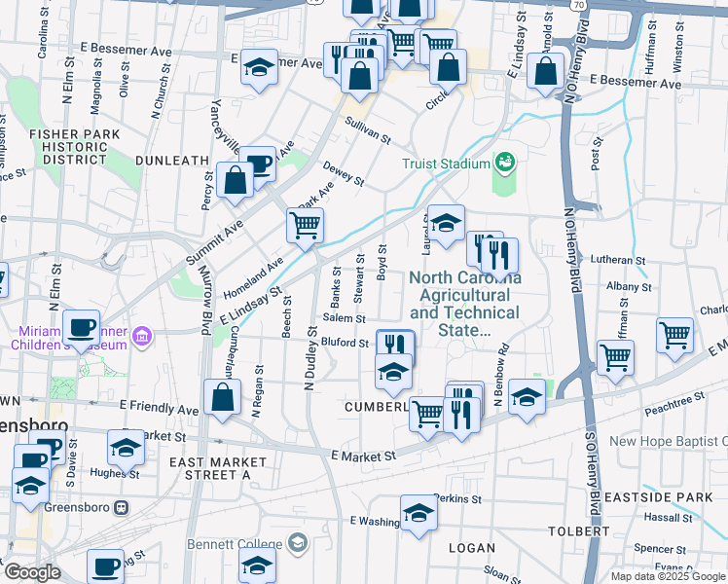Click the Map data ©2025 Google attribution
This screenshot has height=584, width=728.
[669, 576]
